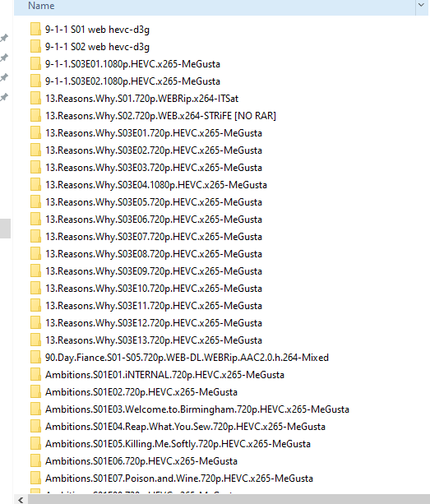Click the horizontal scrollbar track
Image resolution: width=430 pixels, height=504 pixels.
[x=229, y=500]
